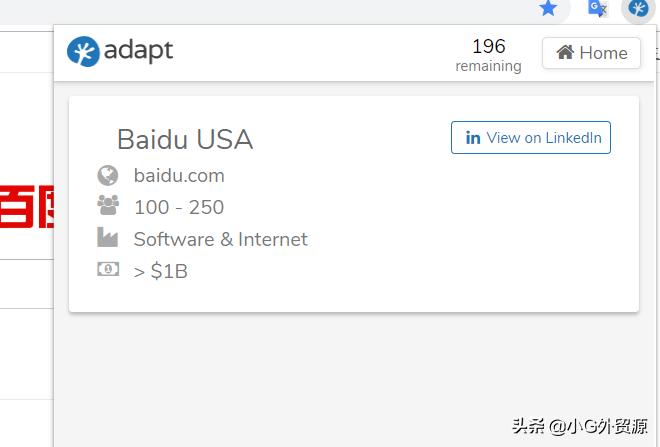Click the employees people icon
This screenshot has height=447, width=660.
(x=108, y=206)
